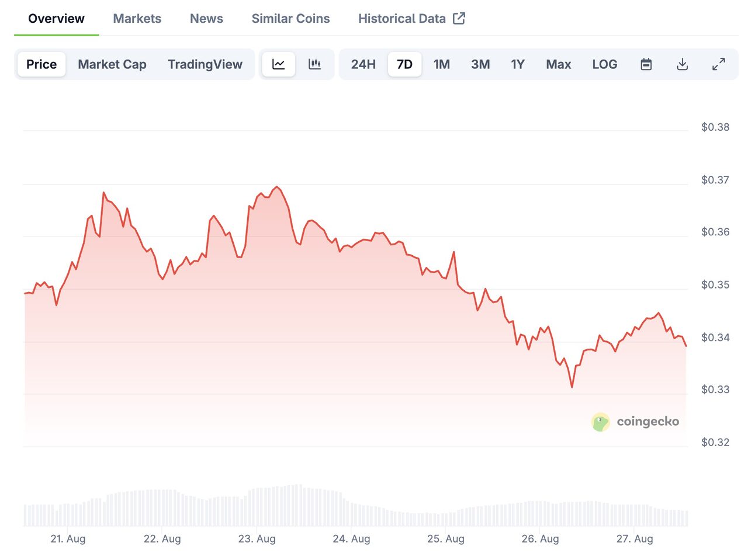Expand chart to fullscreen
Image resolution: width=748 pixels, height=560 pixels.
(718, 64)
